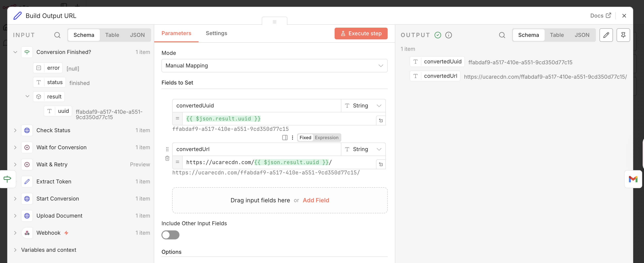
Task: Collapse the Conversion Finished? node
Action: 15,52
